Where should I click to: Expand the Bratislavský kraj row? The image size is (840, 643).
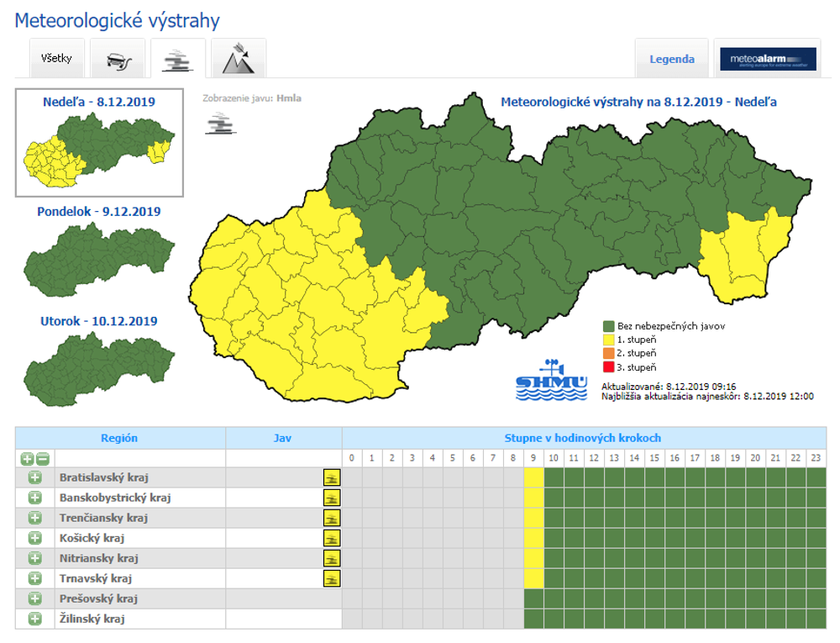point(35,477)
